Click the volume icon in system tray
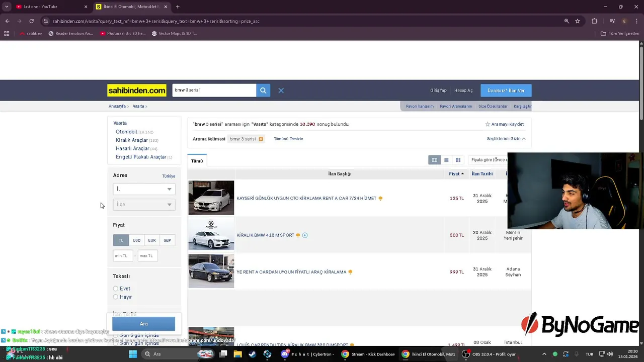 pos(610,354)
